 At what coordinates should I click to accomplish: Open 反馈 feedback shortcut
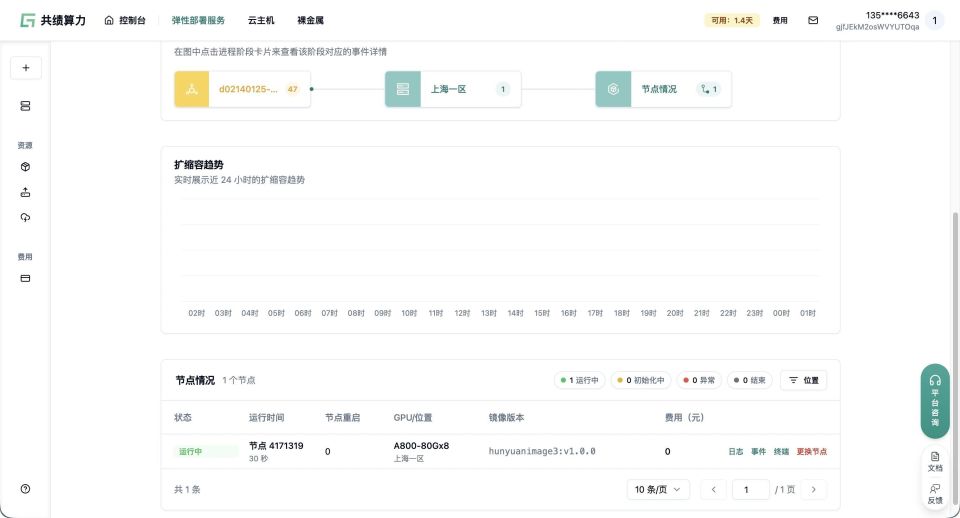click(935, 494)
